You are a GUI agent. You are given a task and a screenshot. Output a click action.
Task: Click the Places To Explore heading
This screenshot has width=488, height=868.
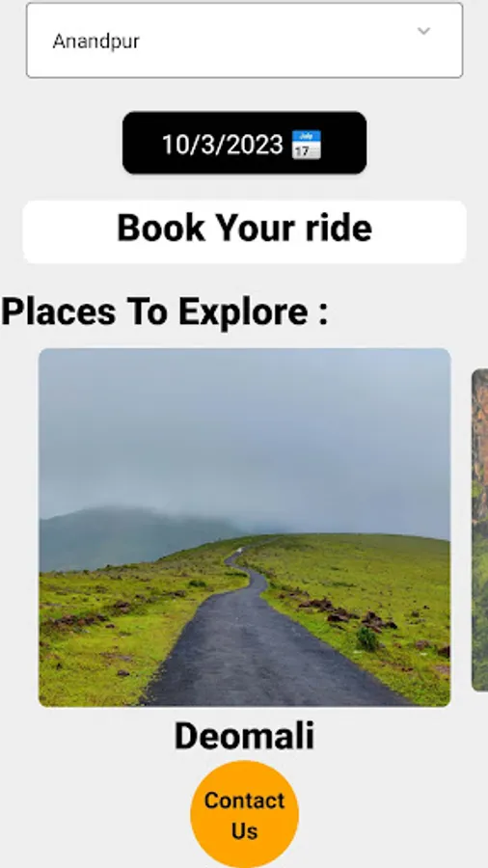[164, 312]
